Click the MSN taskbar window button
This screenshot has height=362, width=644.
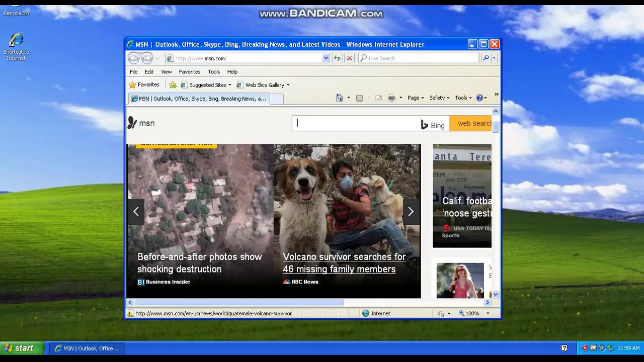point(87,348)
